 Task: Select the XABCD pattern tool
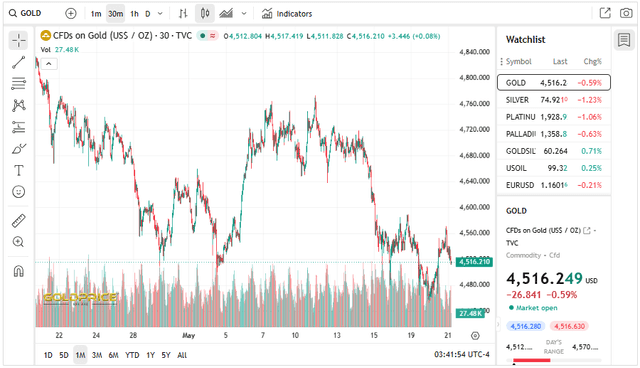[x=18, y=105]
